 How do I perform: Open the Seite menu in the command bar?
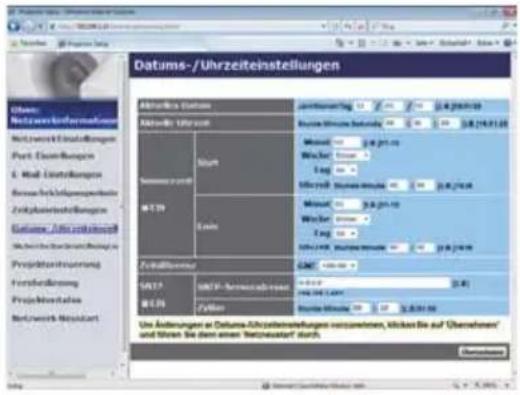tap(424, 43)
